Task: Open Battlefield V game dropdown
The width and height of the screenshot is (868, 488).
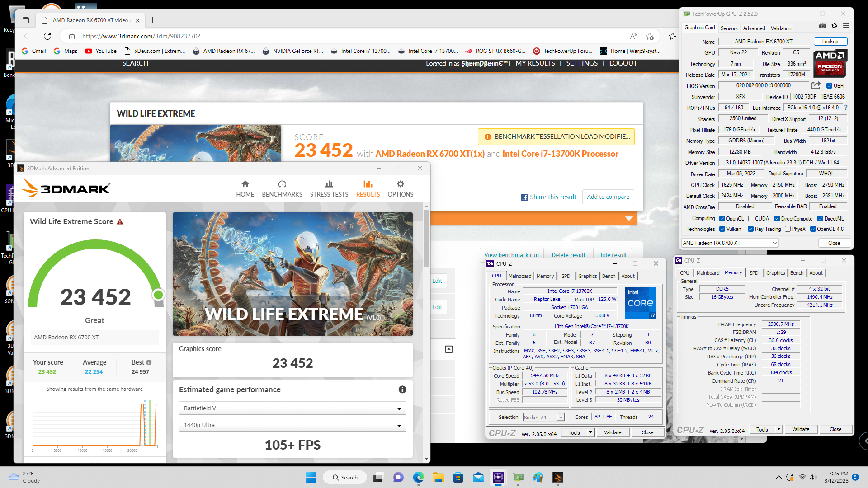Action: (x=292, y=408)
